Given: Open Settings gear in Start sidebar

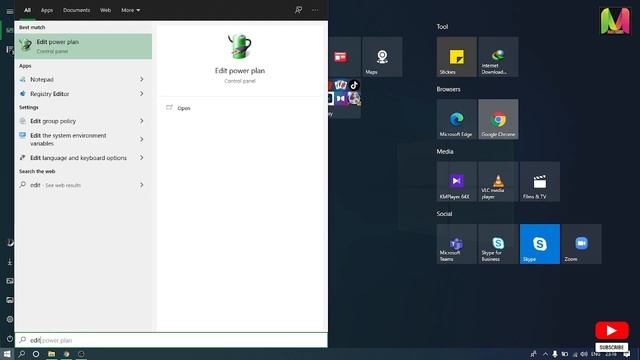Looking at the screenshot, I should 10,319.
